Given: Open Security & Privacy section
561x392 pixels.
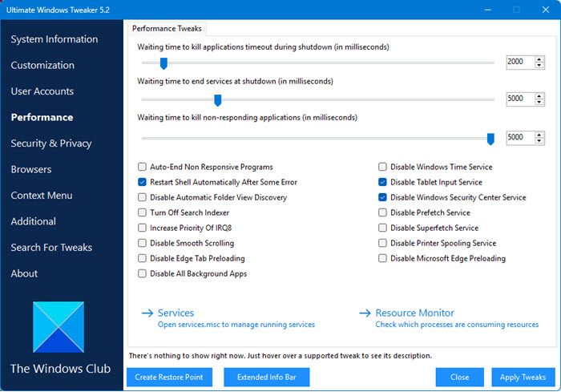Looking at the screenshot, I should click(x=51, y=143).
